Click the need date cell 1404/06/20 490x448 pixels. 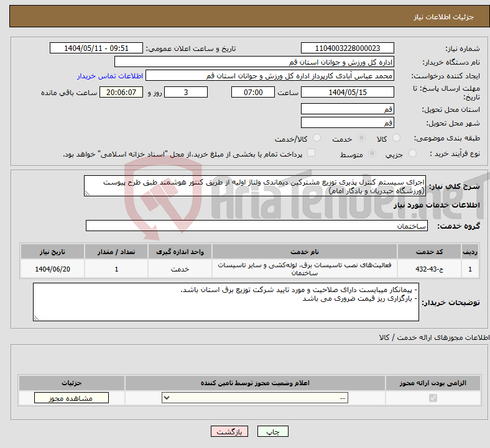click(x=52, y=269)
